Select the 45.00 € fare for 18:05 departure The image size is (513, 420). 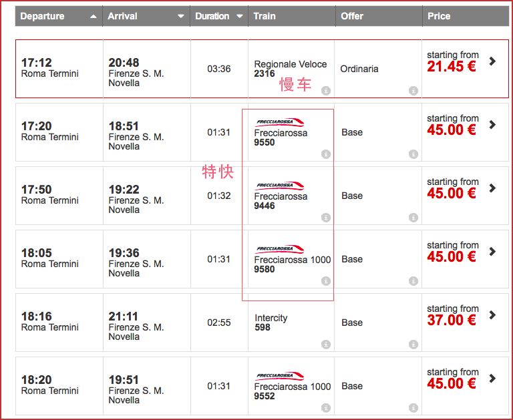[452, 257]
